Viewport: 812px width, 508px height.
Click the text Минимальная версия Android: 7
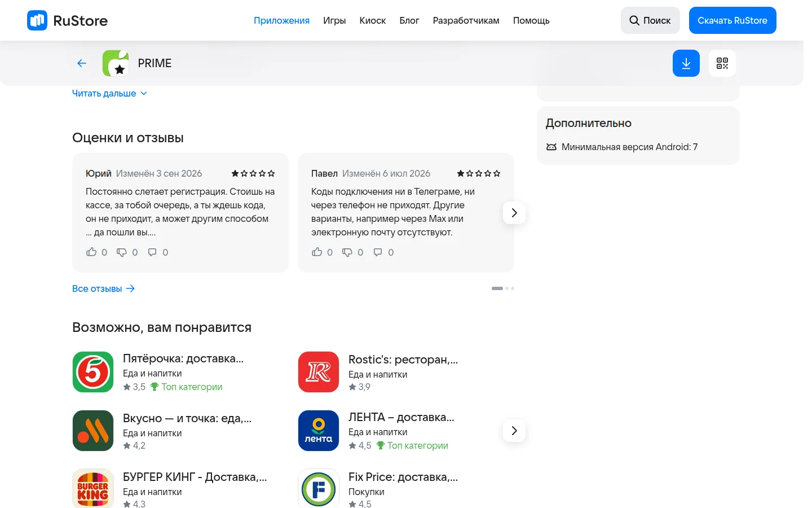tap(629, 147)
